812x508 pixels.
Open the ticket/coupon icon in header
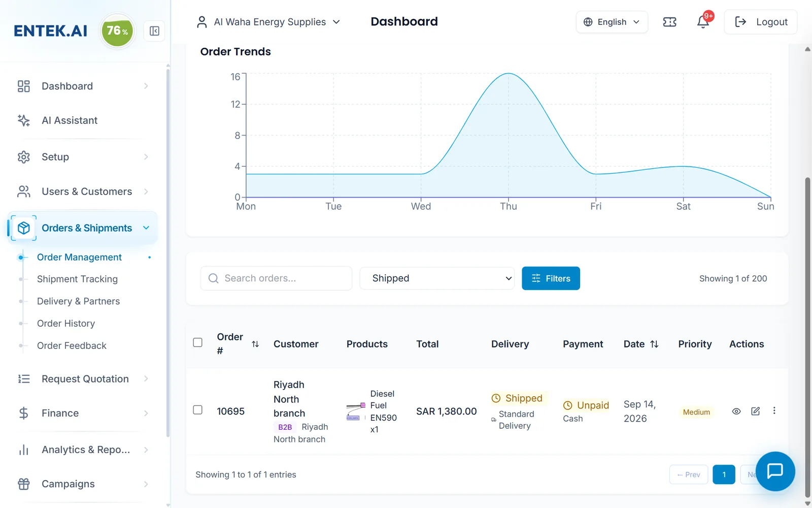click(x=670, y=22)
